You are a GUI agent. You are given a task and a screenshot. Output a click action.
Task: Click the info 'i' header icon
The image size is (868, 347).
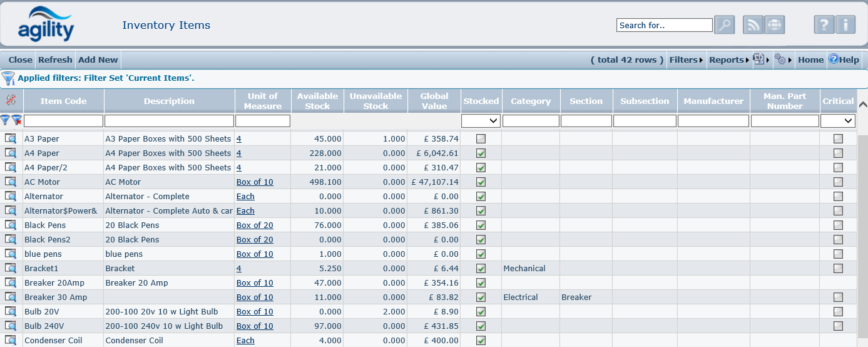point(845,25)
